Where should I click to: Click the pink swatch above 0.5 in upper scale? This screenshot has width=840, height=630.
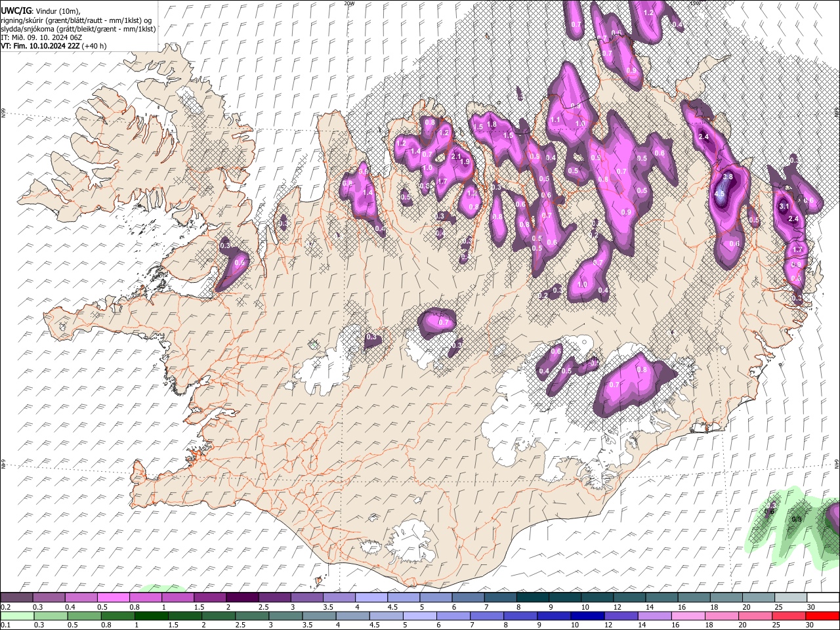(113, 597)
